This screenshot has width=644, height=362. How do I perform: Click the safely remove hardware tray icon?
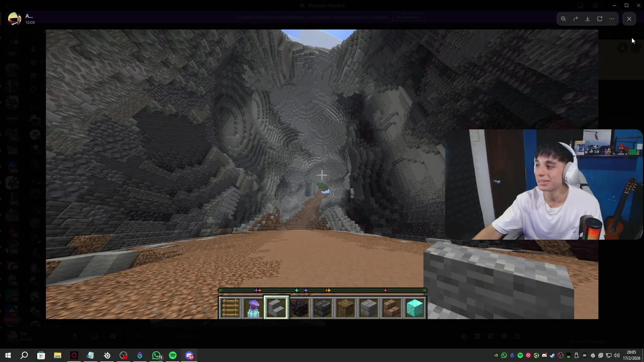pyautogui.click(x=577, y=355)
